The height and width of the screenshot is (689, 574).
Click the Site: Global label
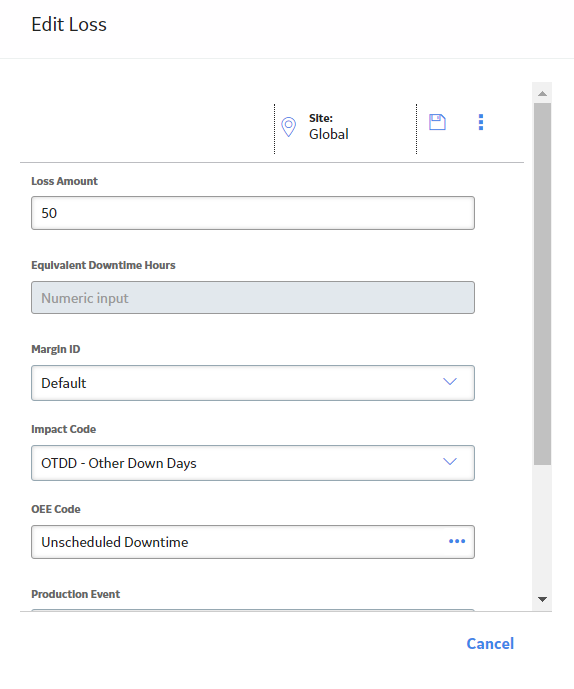(x=329, y=127)
